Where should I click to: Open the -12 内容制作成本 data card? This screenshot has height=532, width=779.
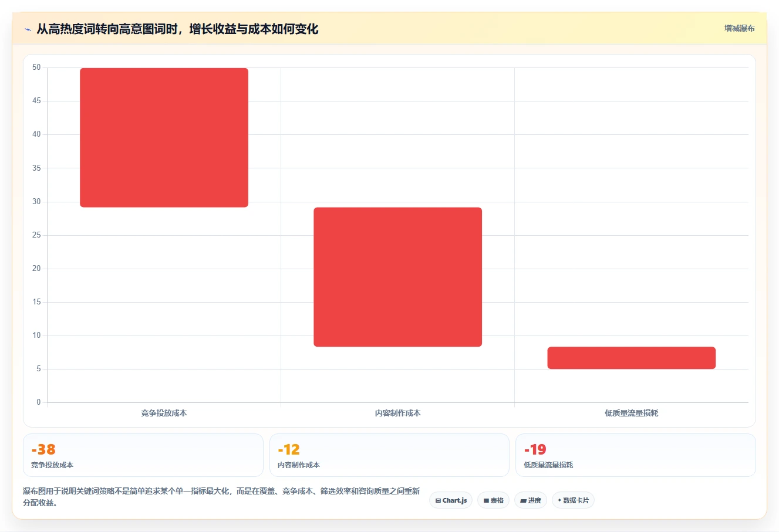389,455
